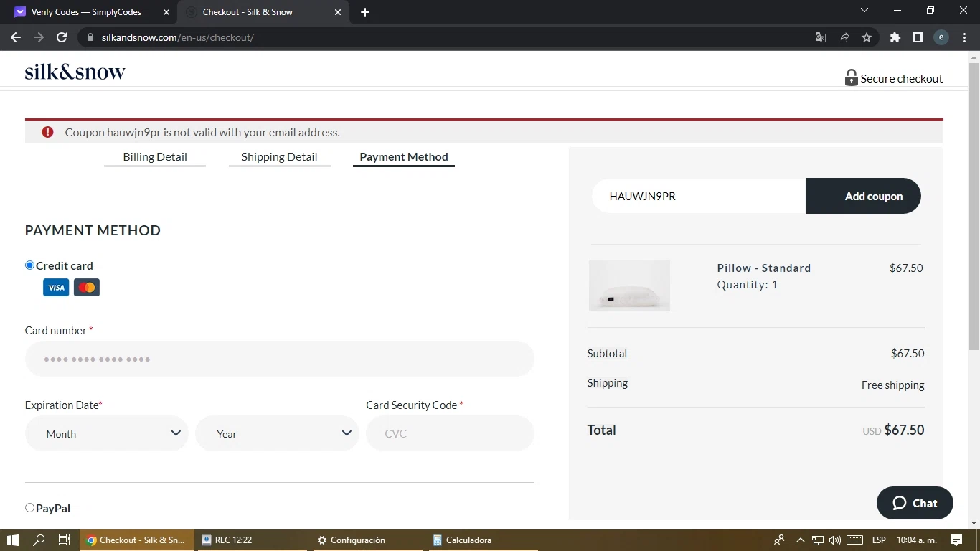
Task: Click the Add coupon button
Action: [863, 196]
